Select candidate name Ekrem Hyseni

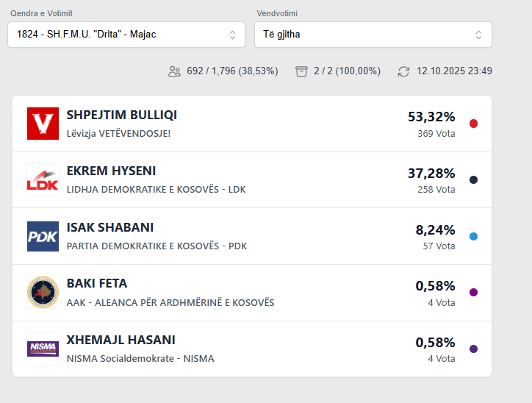tap(111, 171)
